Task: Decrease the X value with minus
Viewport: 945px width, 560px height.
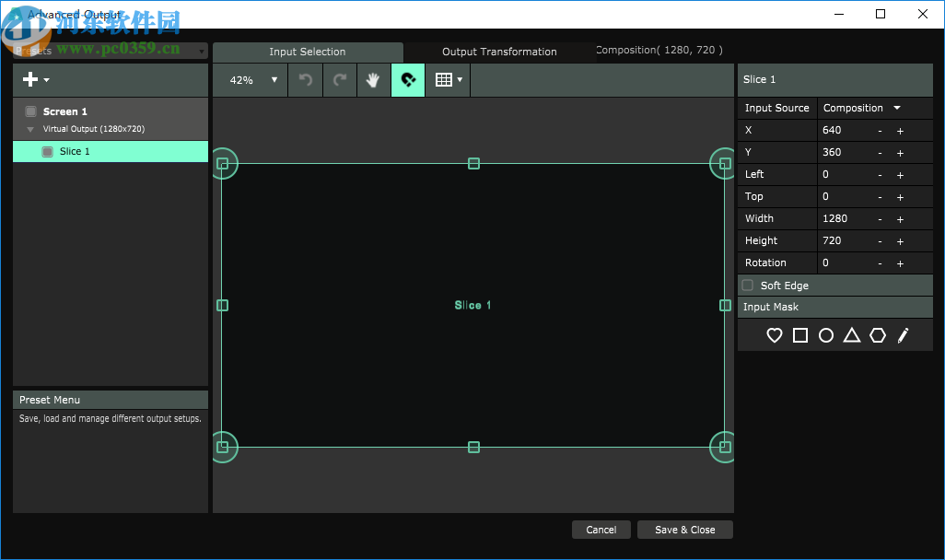Action: (880, 131)
